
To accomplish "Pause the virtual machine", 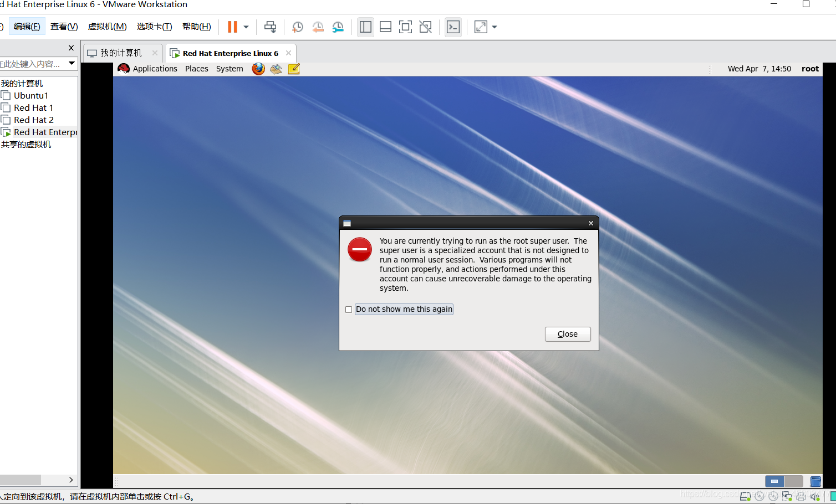I will (232, 27).
